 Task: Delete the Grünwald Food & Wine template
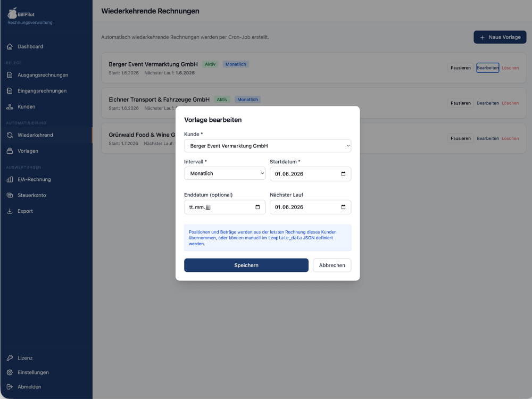510,138
